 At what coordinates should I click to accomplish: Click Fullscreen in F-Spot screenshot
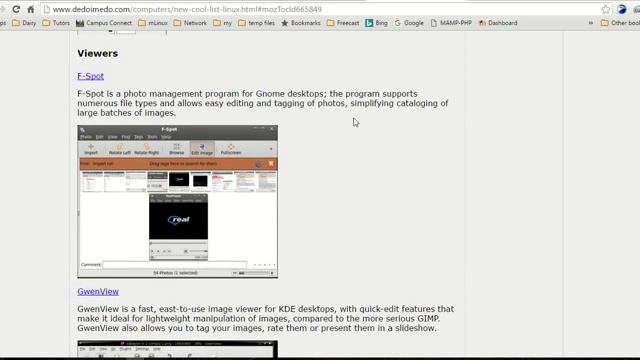(x=231, y=149)
